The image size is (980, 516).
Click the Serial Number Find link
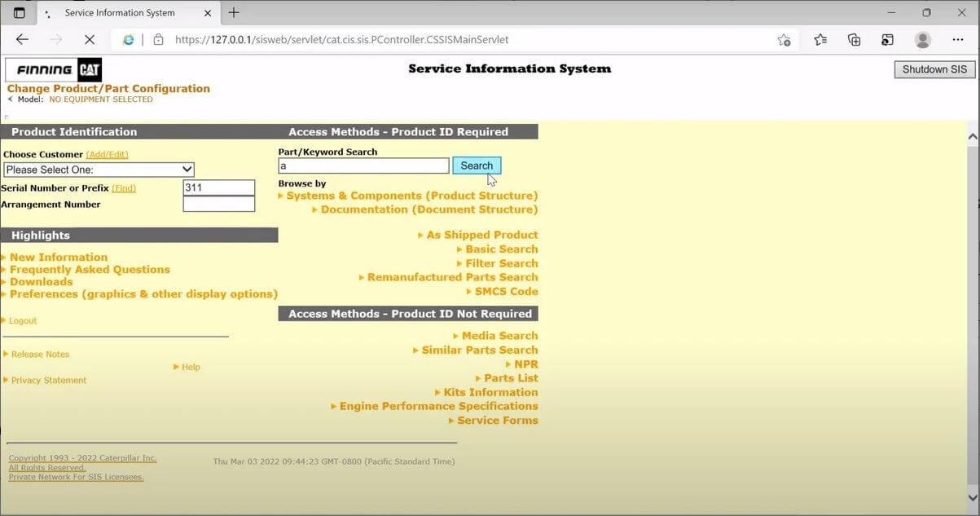coord(124,188)
